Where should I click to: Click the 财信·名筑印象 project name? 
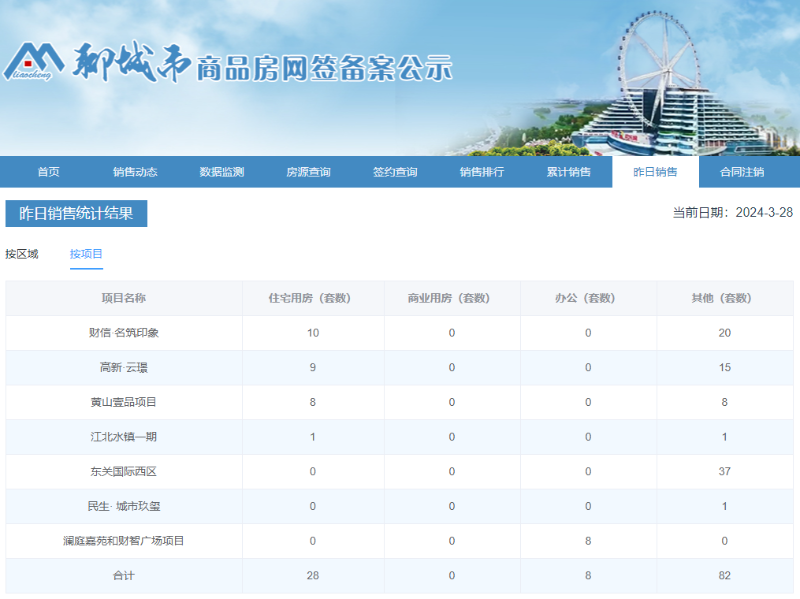click(x=124, y=333)
